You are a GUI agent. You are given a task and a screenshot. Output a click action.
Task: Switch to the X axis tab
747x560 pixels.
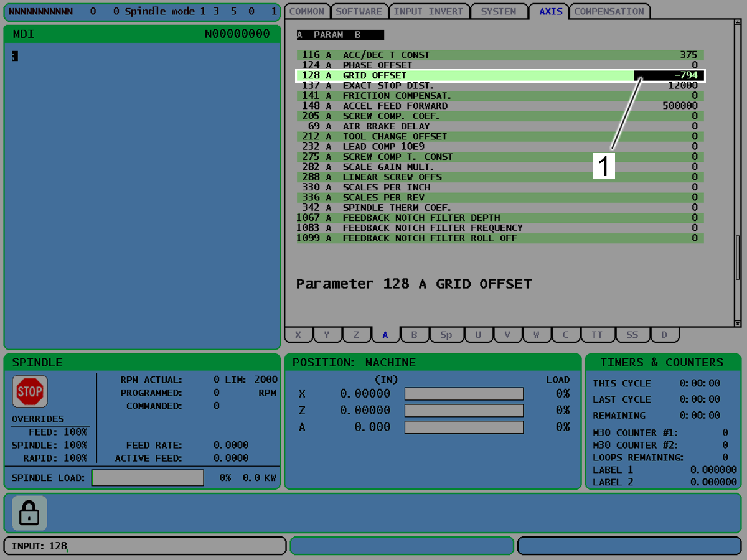[298, 335]
